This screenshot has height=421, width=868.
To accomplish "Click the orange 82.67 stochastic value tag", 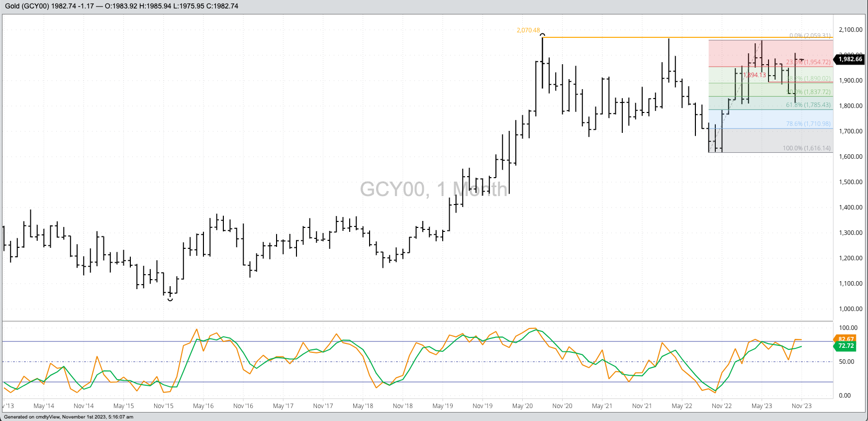I will [845, 339].
